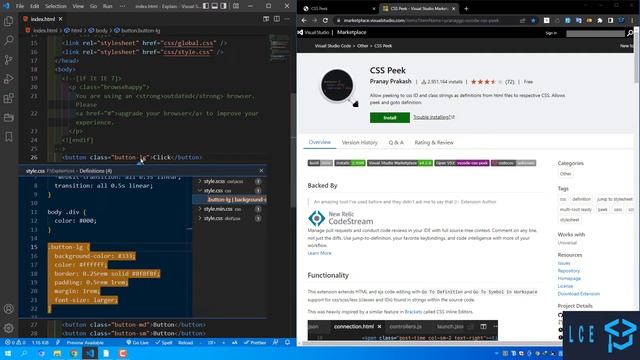640x360 pixels.
Task: Reload the browser page
Action: 325,20
